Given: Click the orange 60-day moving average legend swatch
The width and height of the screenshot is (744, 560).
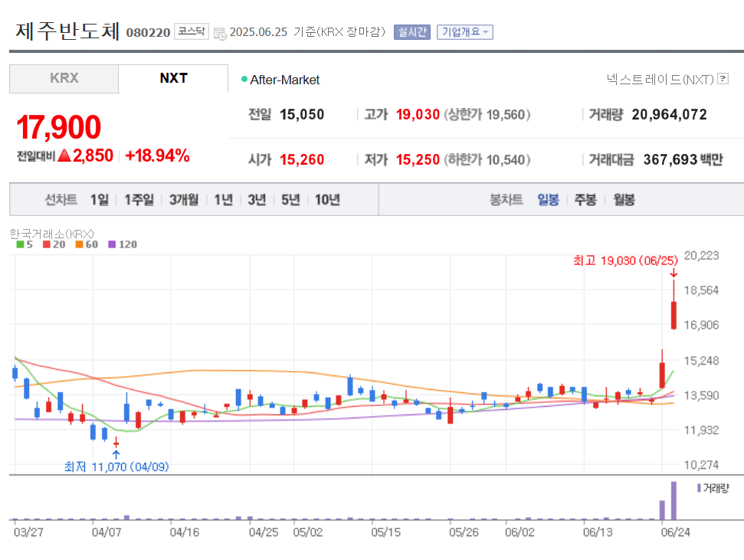Looking at the screenshot, I should [79, 244].
